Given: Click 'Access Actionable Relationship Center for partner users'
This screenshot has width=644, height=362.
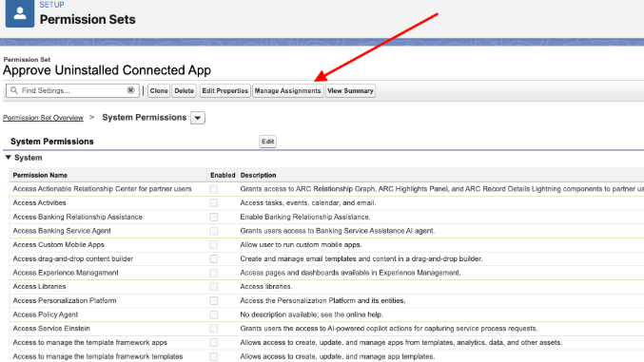Looking at the screenshot, I should tap(103, 189).
